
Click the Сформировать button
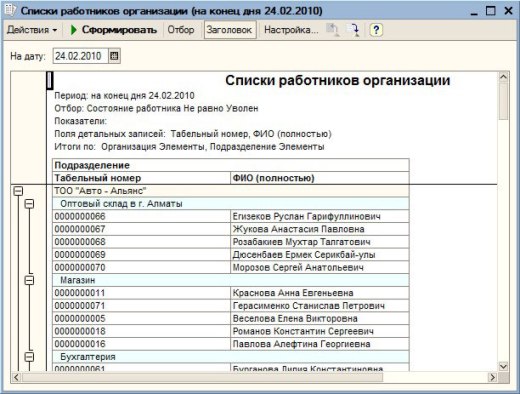click(x=113, y=30)
